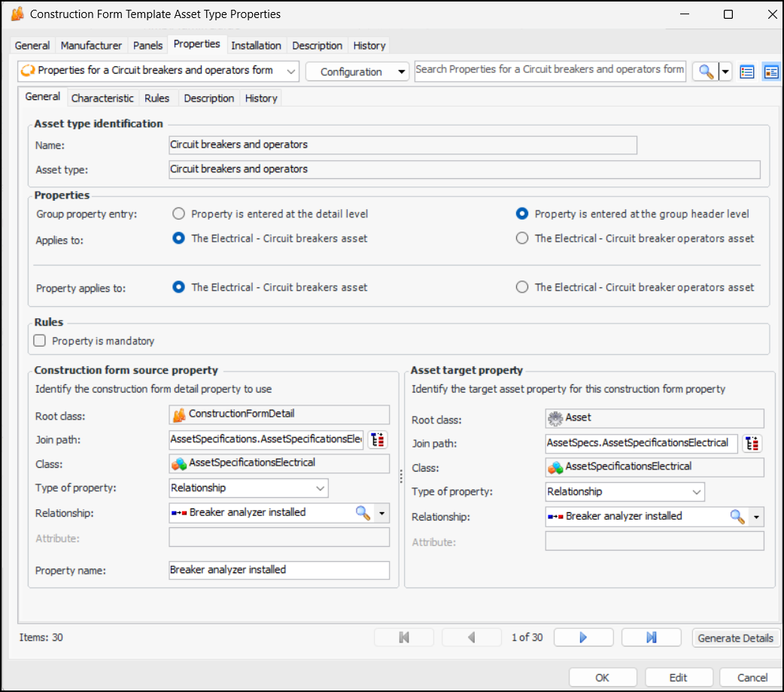
Task: Click the source Relationship lookup magnifier
Action: (363, 513)
